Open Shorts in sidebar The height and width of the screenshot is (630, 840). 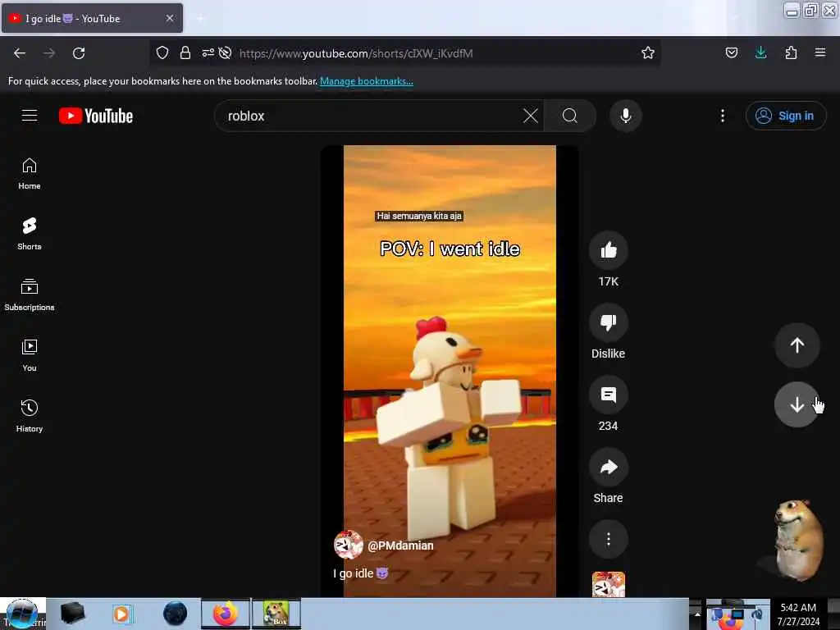pos(30,234)
